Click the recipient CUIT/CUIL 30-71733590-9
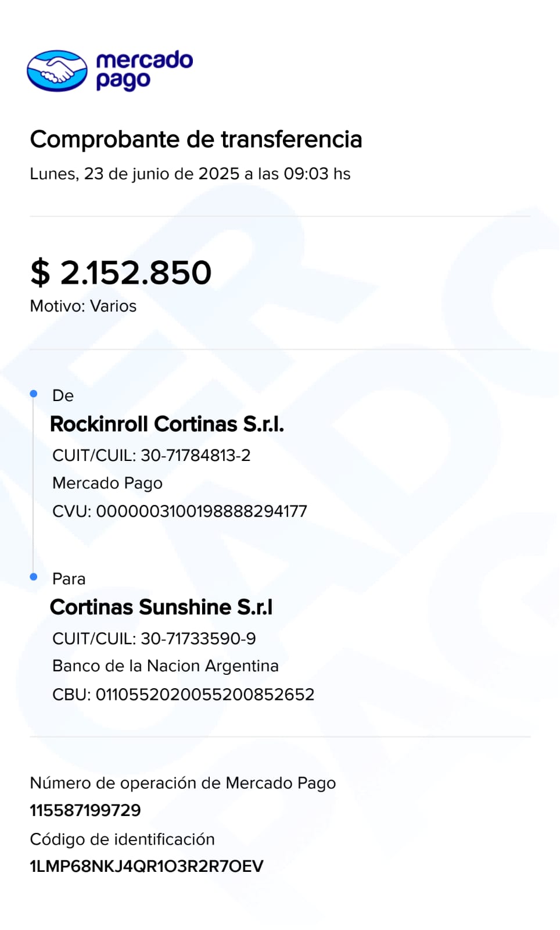Image resolution: width=560 pixels, height=930 pixels. tap(154, 639)
